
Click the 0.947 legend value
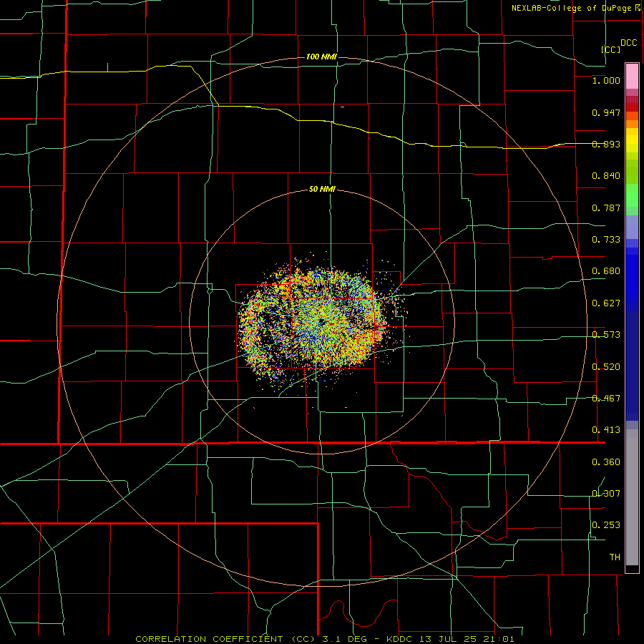(606, 112)
